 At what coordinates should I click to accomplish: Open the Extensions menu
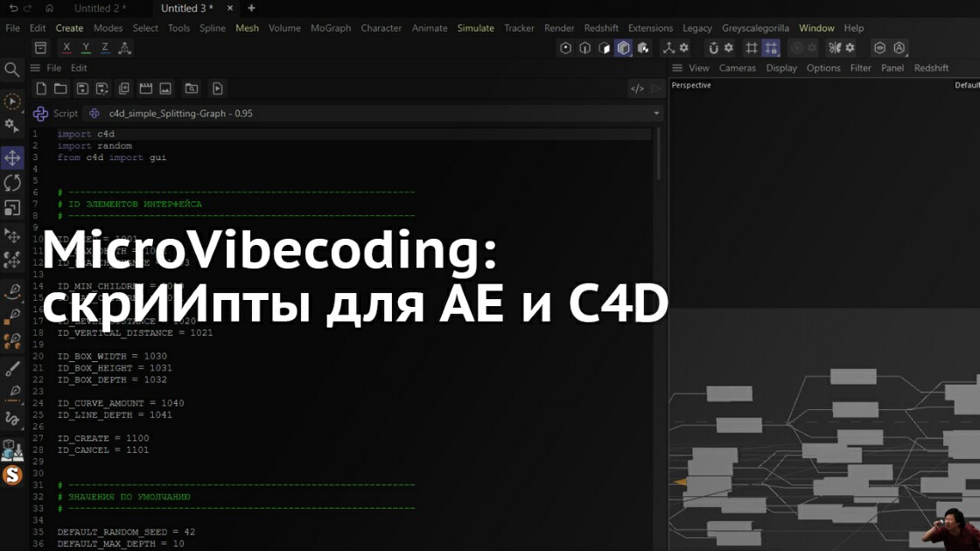pos(651,28)
